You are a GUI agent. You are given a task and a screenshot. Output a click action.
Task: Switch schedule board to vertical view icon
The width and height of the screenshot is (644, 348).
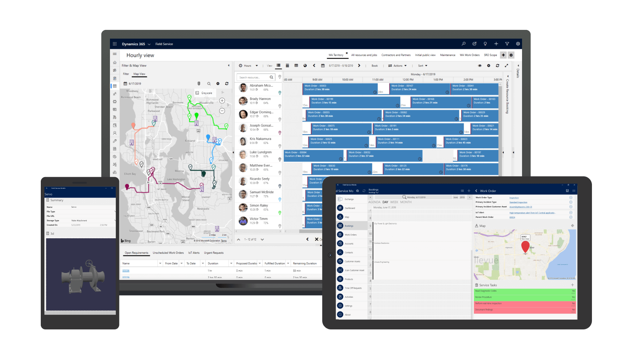[x=287, y=66]
